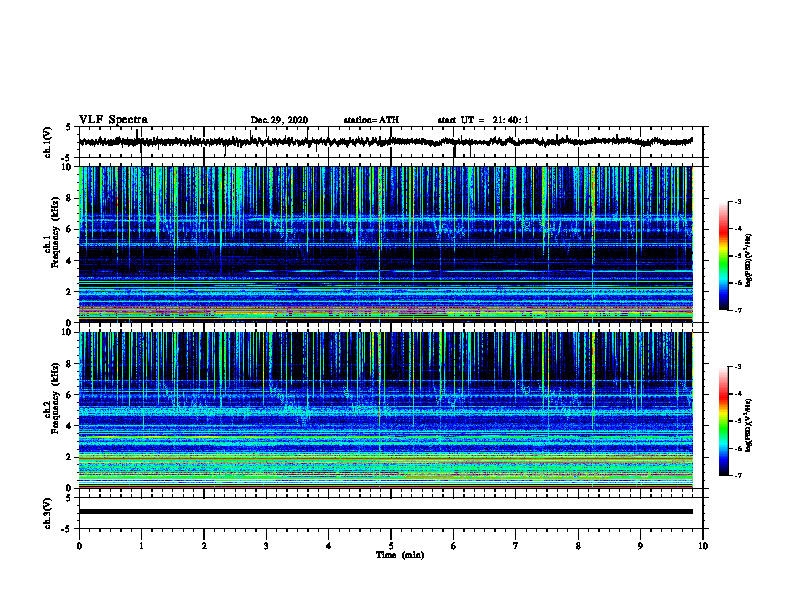This screenshot has width=792, height=612.
Task: Click the time axis tick label "10"
Action: pos(703,546)
